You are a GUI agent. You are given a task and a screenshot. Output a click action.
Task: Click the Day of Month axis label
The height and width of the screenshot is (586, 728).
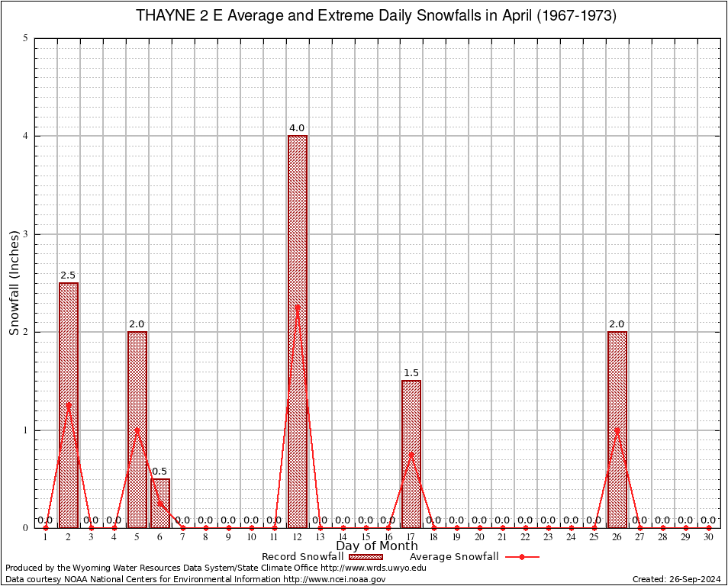377,546
